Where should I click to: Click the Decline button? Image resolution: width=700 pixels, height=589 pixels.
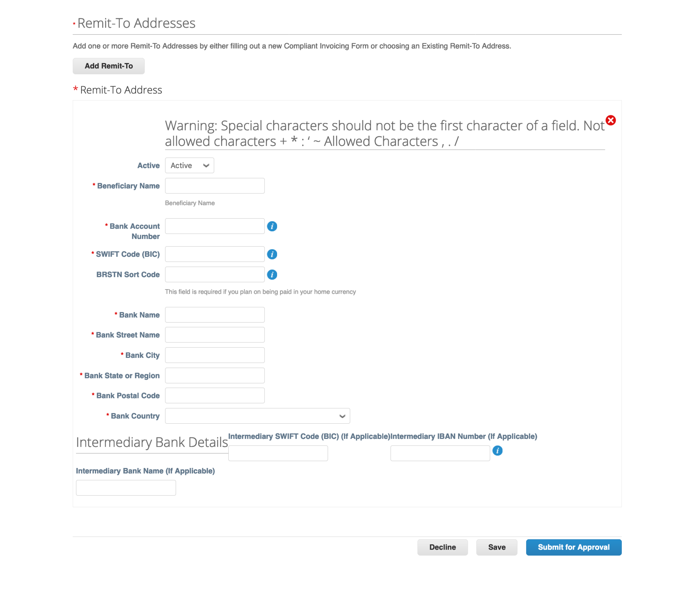click(443, 547)
